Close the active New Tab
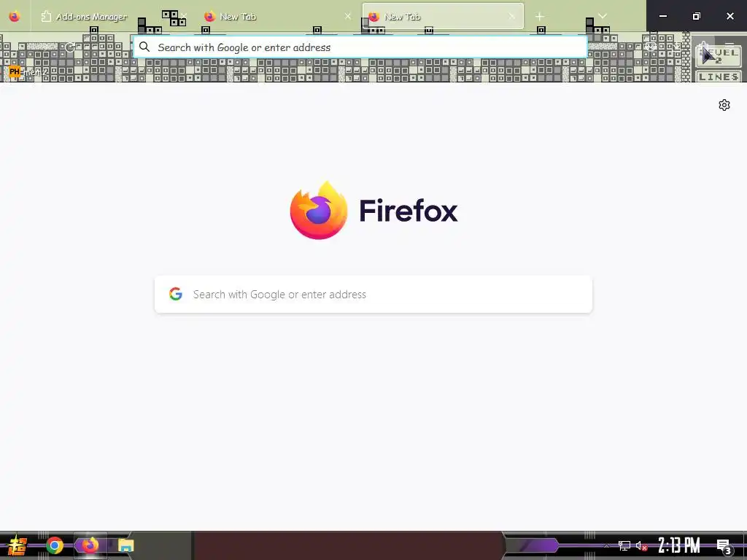This screenshot has width=747, height=560. click(511, 17)
